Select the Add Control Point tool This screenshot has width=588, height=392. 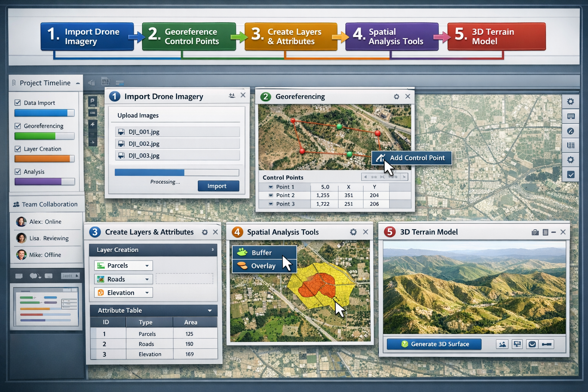(x=411, y=158)
